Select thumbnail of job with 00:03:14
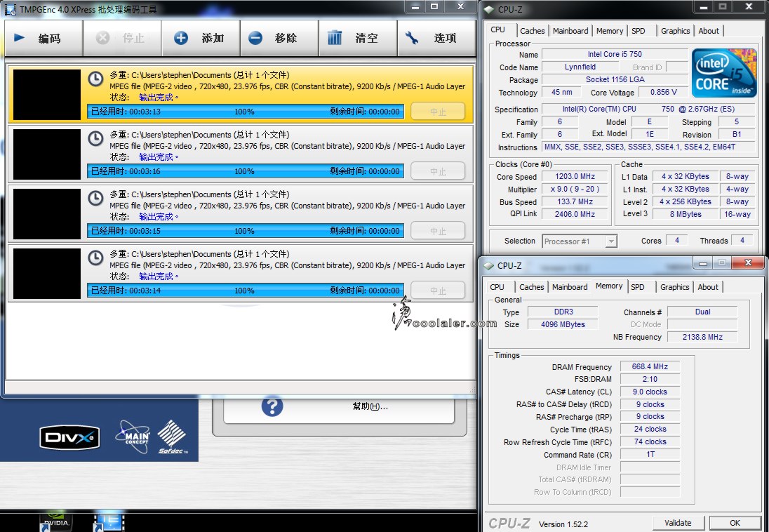769x532 pixels. pos(46,273)
